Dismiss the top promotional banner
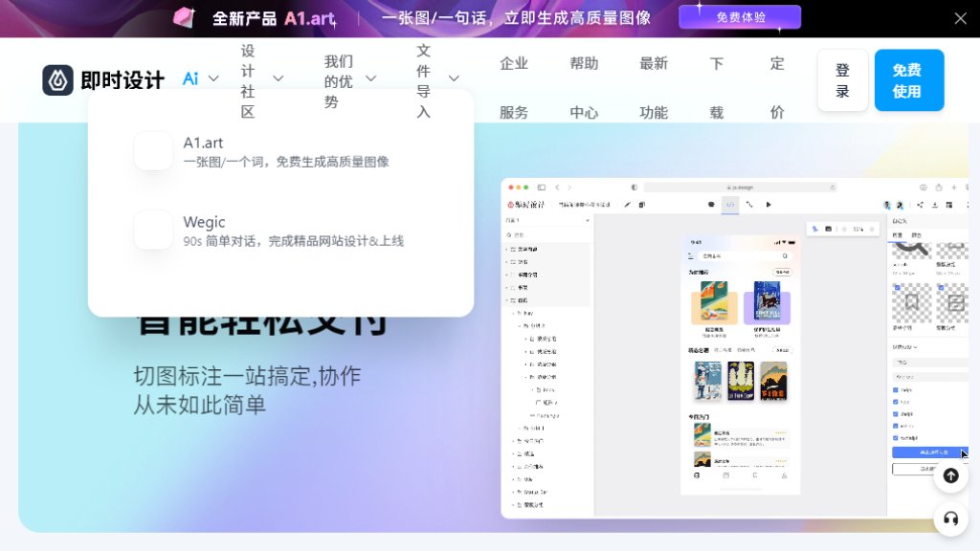Viewport: 980px width, 551px height. tap(961, 19)
